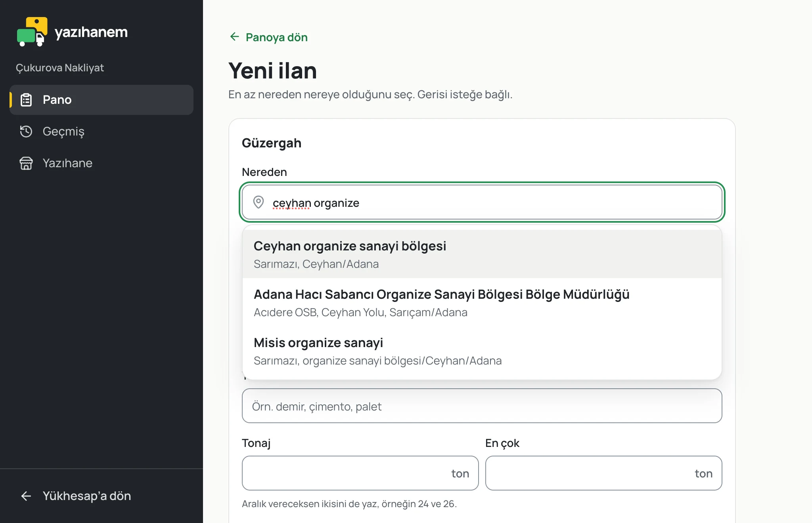Viewport: 812px width, 523px height.
Task: Click the Nereden field label
Action: click(264, 172)
